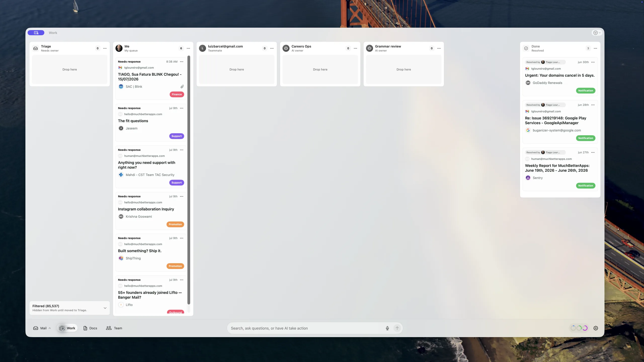
Task: Open the Done column options menu
Action: point(595,48)
